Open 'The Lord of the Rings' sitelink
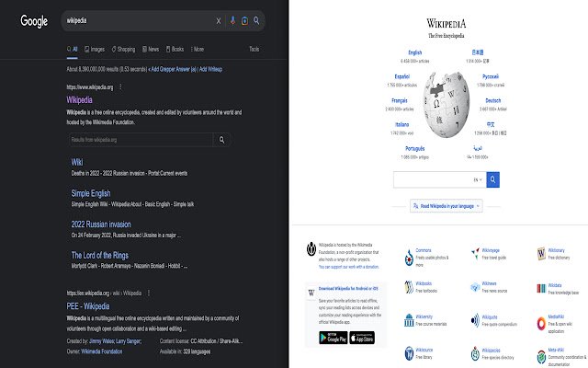The height and width of the screenshot is (368, 588). click(x=100, y=256)
